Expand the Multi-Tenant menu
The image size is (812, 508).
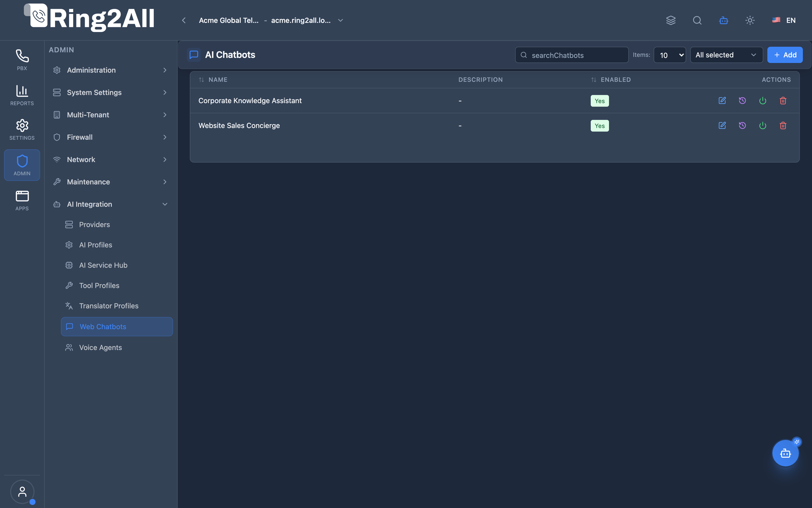point(110,115)
